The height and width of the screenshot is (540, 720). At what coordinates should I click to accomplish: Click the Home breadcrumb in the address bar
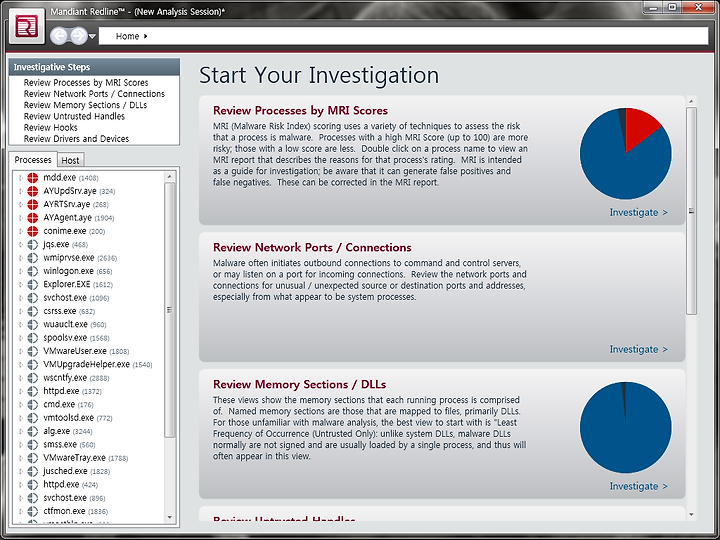click(127, 36)
